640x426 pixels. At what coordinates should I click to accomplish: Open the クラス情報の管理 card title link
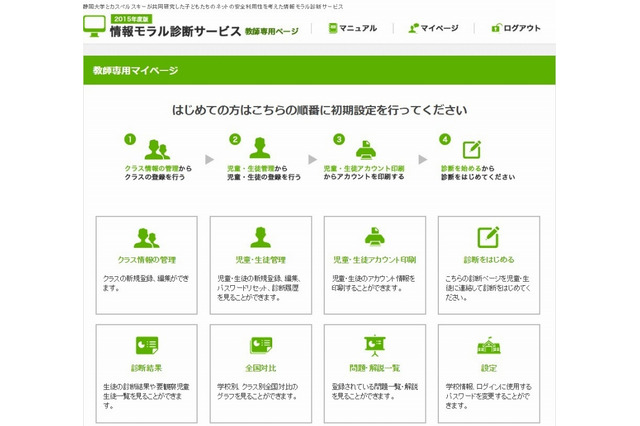[x=146, y=259]
